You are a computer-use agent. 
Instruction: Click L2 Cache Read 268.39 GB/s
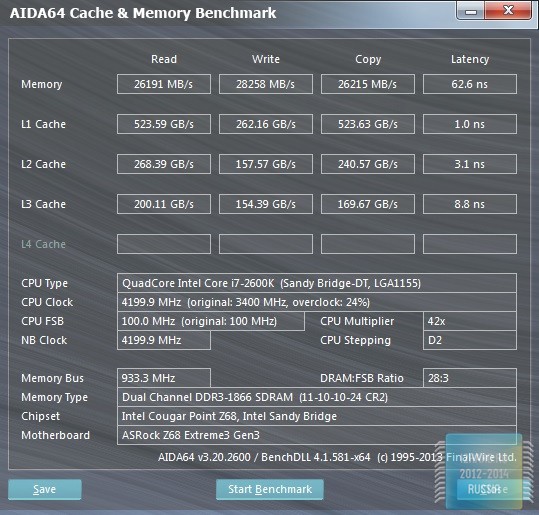(164, 164)
